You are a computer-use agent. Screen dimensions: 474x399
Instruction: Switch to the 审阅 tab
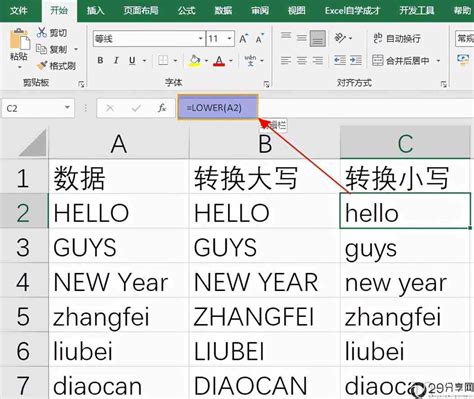260,11
